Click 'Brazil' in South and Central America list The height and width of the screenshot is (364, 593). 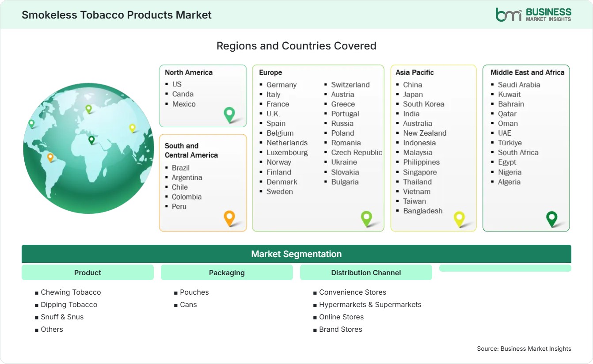(181, 167)
